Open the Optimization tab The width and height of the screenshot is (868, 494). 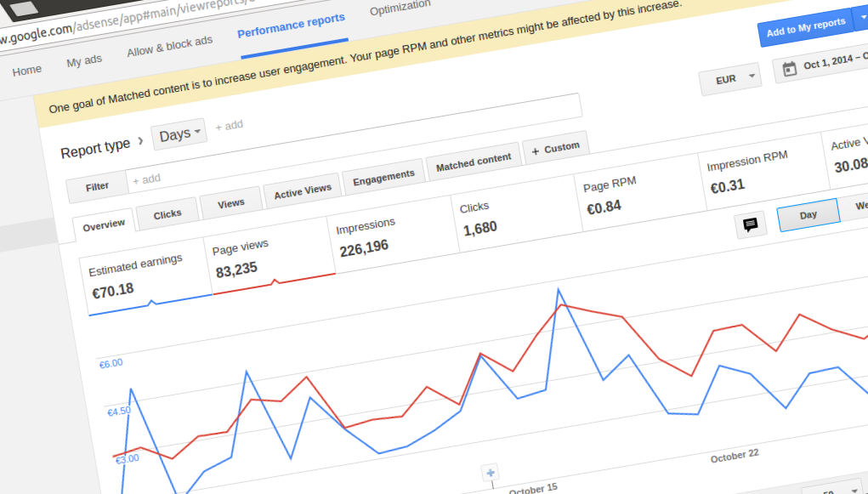[x=400, y=8]
